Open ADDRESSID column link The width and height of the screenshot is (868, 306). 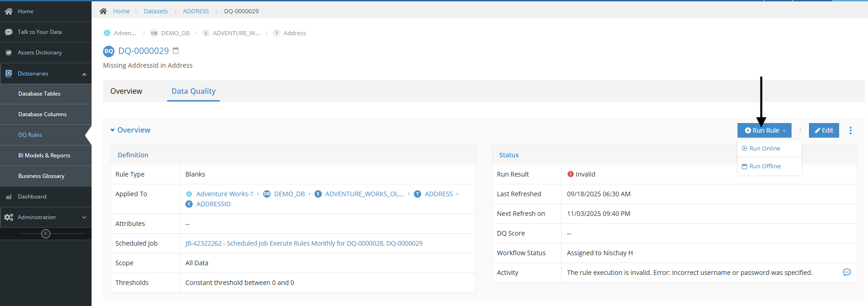(x=213, y=204)
